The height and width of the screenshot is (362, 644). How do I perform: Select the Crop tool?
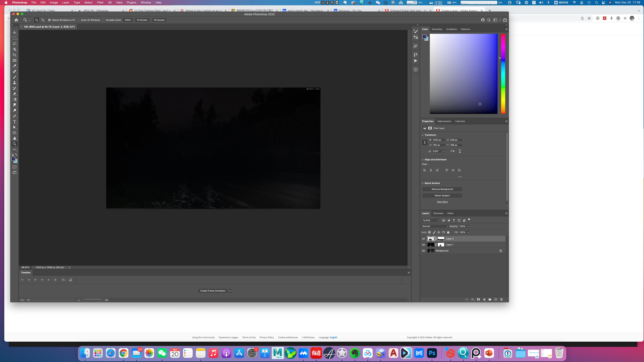[14, 55]
